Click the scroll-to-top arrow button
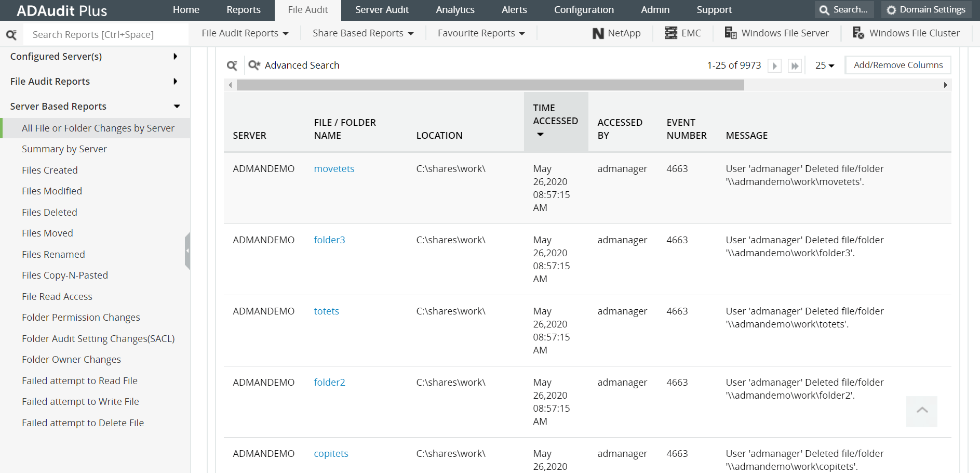 (x=922, y=411)
